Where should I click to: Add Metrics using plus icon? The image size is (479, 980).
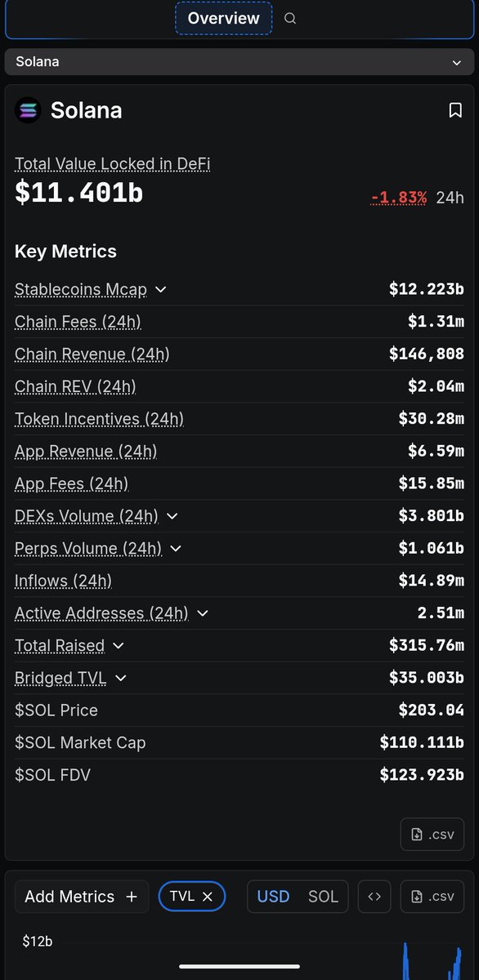click(82, 896)
